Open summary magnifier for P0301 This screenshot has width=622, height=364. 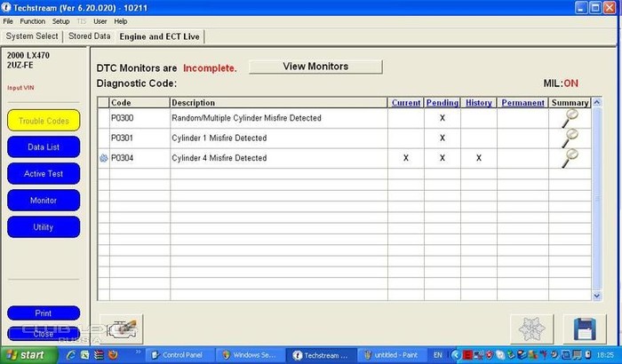pos(570,138)
